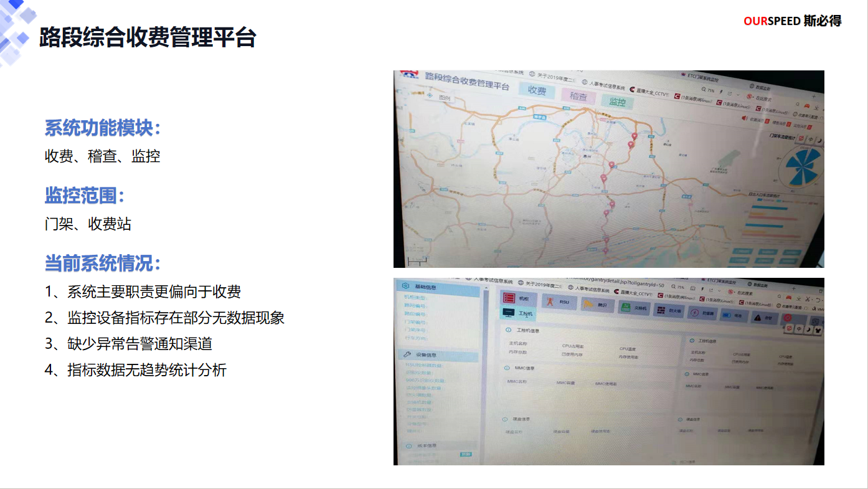Click the 工控机 monitor icon
Image resolution: width=868 pixels, height=489 pixels.
click(x=509, y=313)
